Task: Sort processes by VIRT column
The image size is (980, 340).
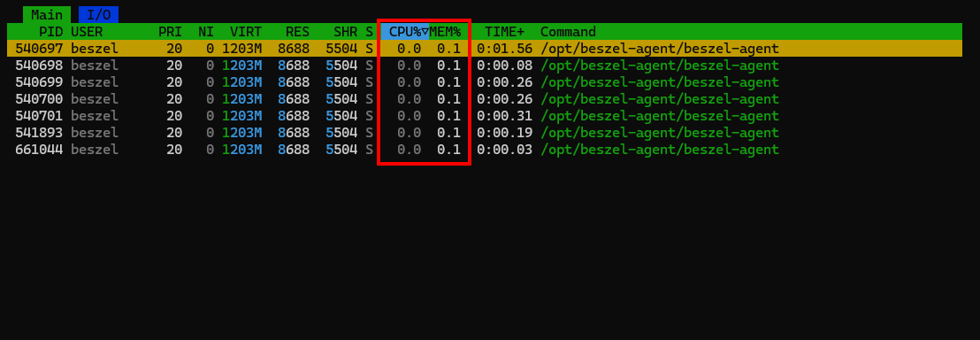Action: (x=246, y=31)
